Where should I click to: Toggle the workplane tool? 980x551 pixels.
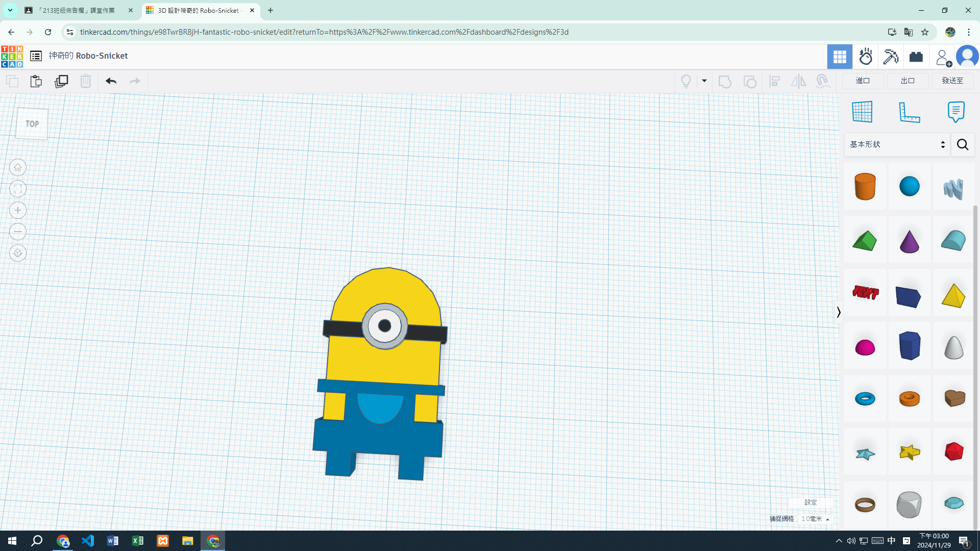click(x=862, y=112)
